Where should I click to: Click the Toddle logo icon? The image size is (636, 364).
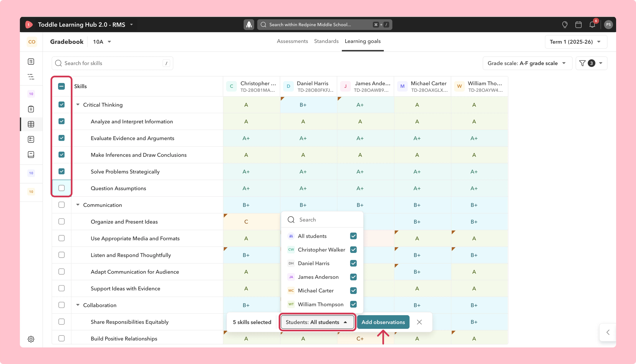tap(29, 25)
